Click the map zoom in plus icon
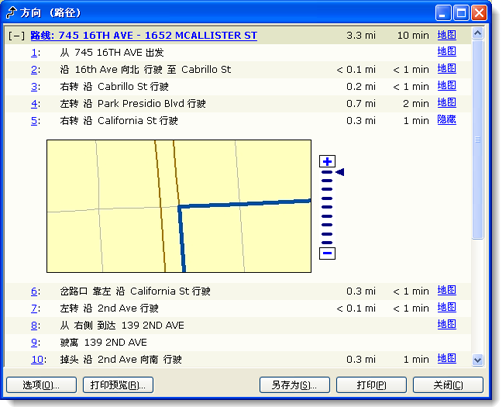The width and height of the screenshot is (503, 407). [327, 162]
